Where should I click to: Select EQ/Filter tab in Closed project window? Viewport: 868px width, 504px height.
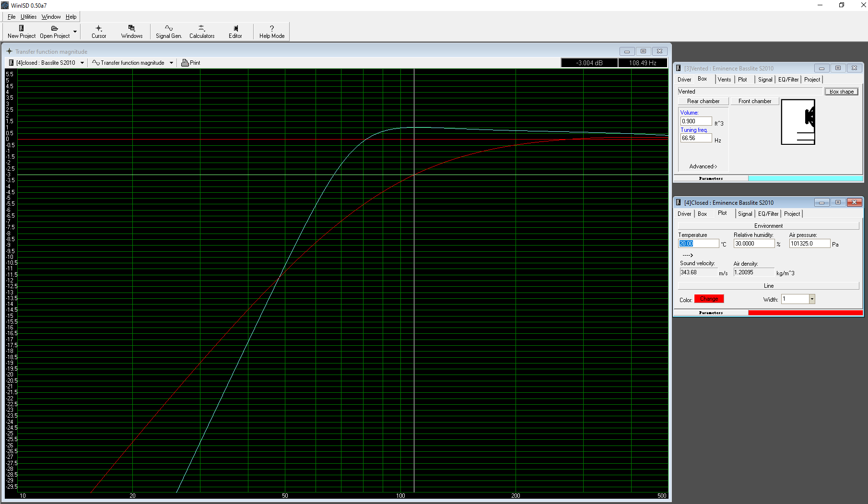pos(768,214)
